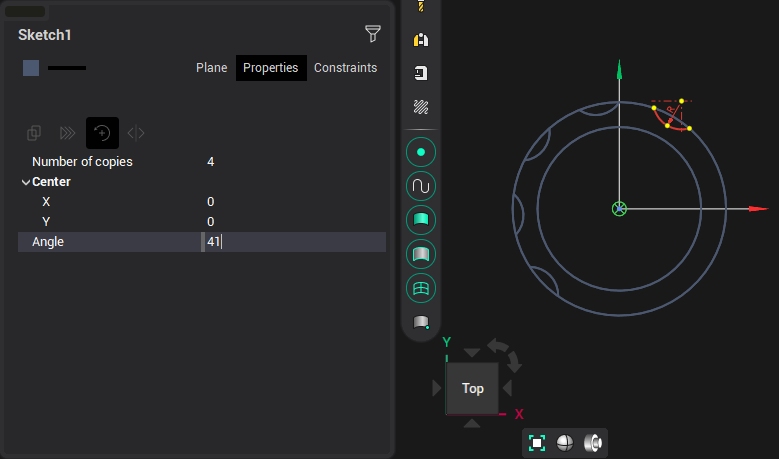This screenshot has width=779, height=459.
Task: Click the fit-to-view icon
Action: point(537,443)
